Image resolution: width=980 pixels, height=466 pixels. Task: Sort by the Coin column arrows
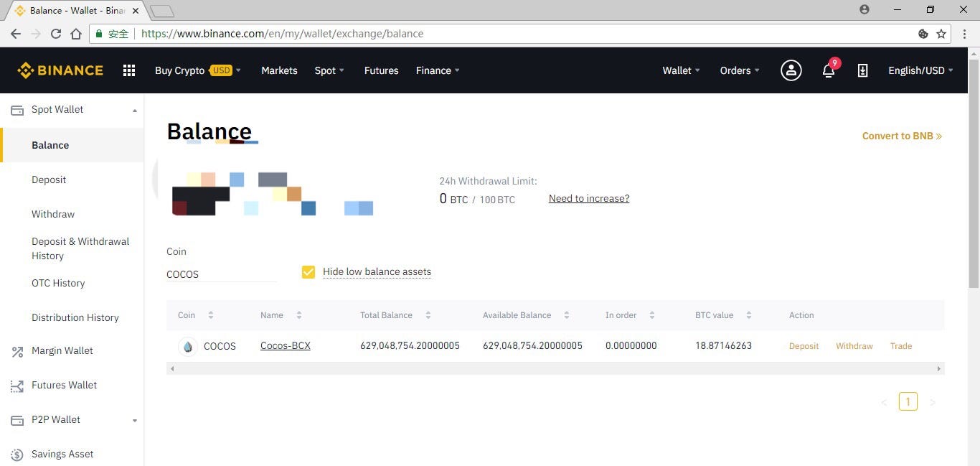click(210, 315)
